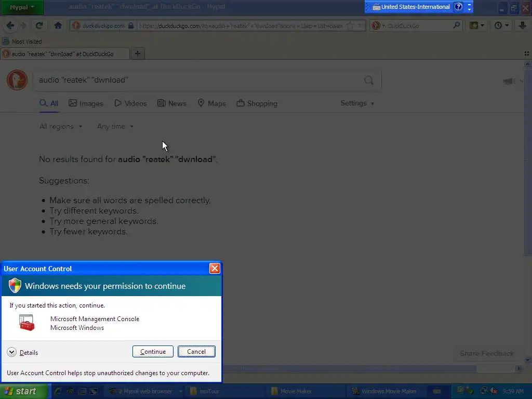Open the history clock toolbar dropdown
532x399 pixels.
[x=501, y=25]
